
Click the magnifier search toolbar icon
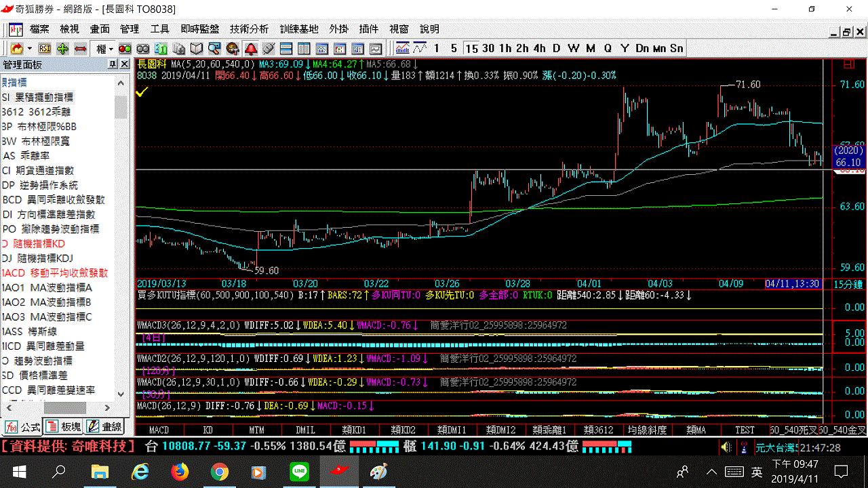(x=214, y=48)
